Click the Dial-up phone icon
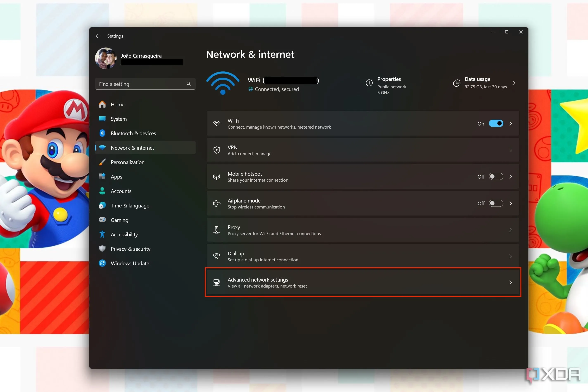Image resolution: width=588 pixels, height=392 pixels. (217, 256)
